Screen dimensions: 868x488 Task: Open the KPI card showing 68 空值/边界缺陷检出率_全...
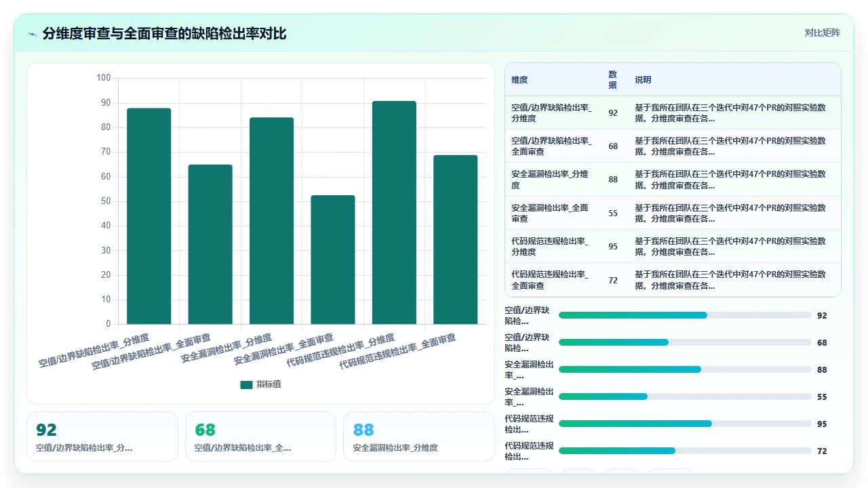click(260, 436)
